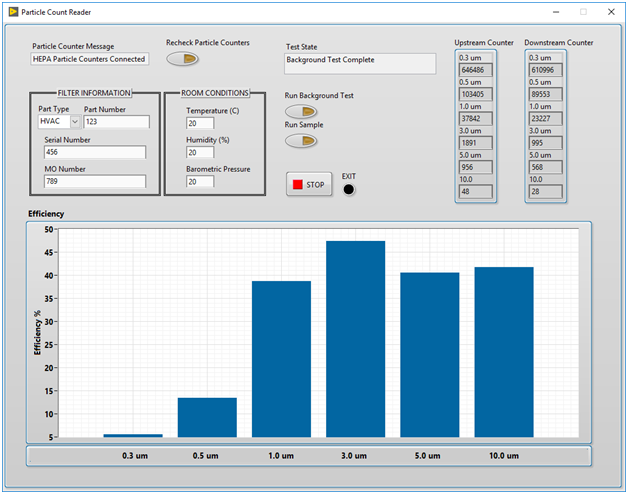Select Upstream 0.5 um value 103405
The image size is (628, 494).
pyautogui.click(x=476, y=94)
